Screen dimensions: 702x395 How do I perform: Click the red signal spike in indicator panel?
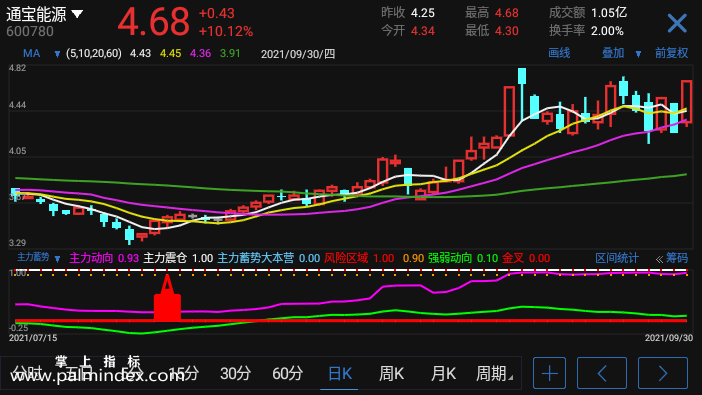(x=167, y=298)
